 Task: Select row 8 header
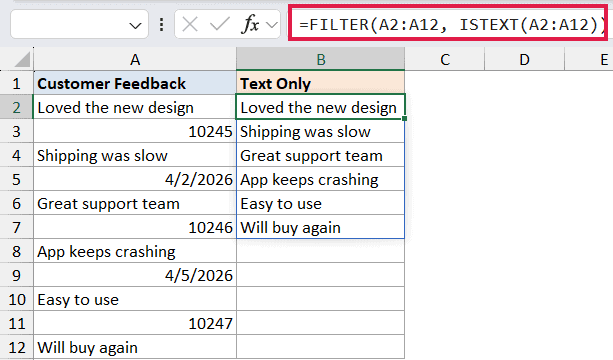[16, 251]
